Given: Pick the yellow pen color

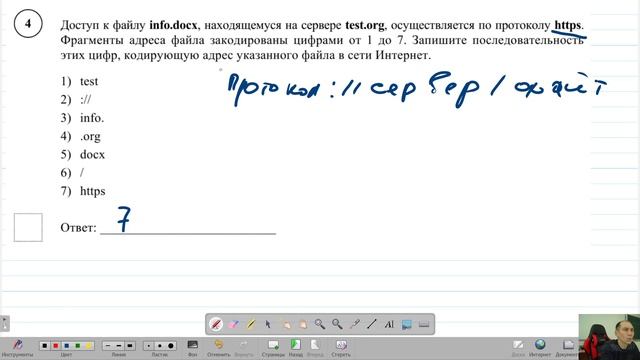Looking at the screenshot, I should coord(89,346).
